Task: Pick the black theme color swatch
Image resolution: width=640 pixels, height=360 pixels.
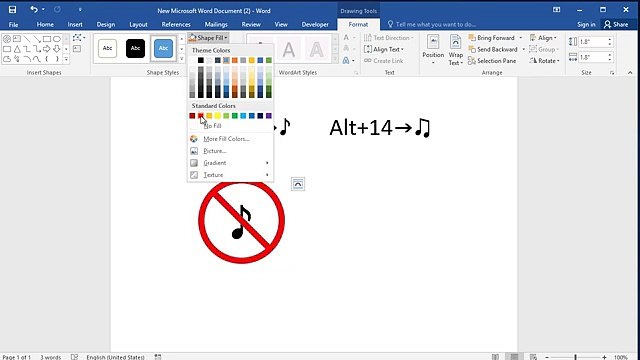Action: coord(201,60)
